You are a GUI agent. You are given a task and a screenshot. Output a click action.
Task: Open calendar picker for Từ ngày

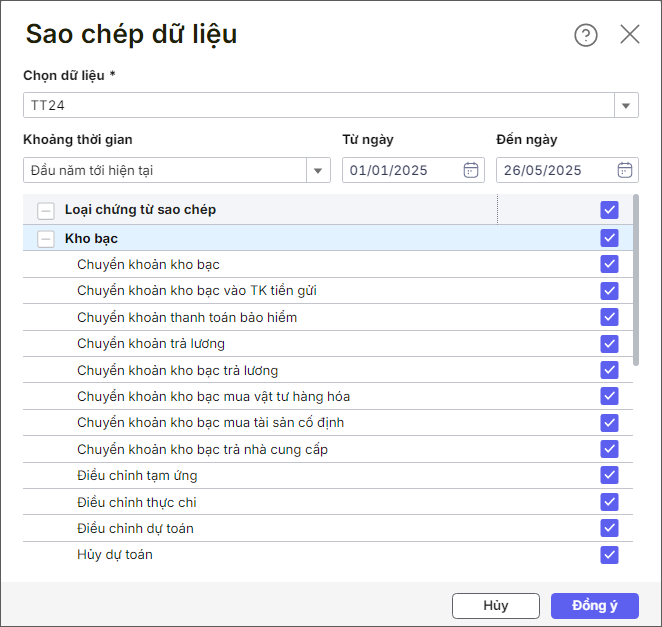click(x=471, y=170)
